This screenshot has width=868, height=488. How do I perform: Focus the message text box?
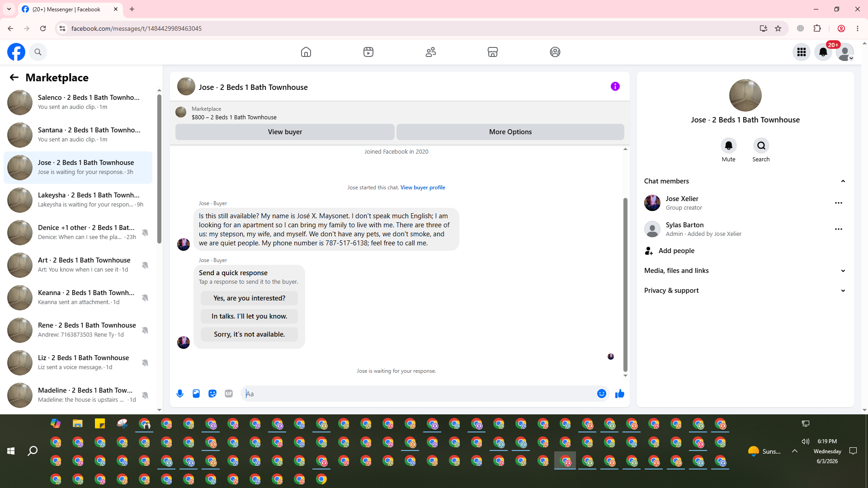pos(420,394)
